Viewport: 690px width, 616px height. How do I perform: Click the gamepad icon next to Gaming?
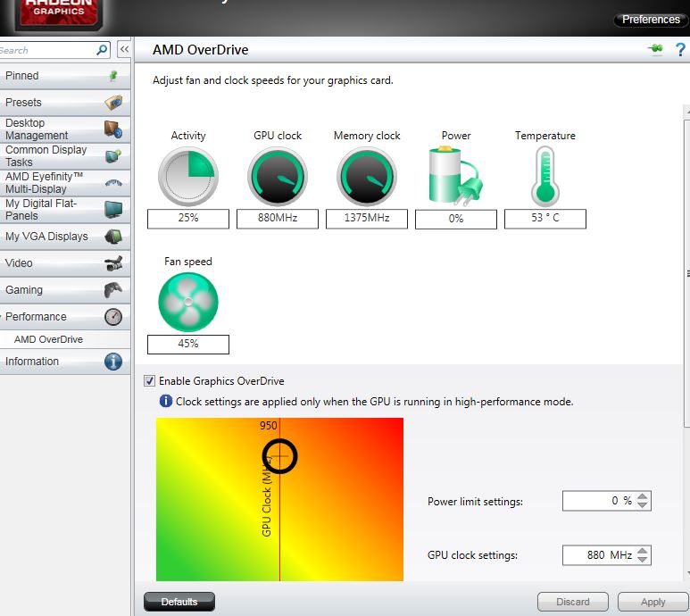tap(113, 290)
